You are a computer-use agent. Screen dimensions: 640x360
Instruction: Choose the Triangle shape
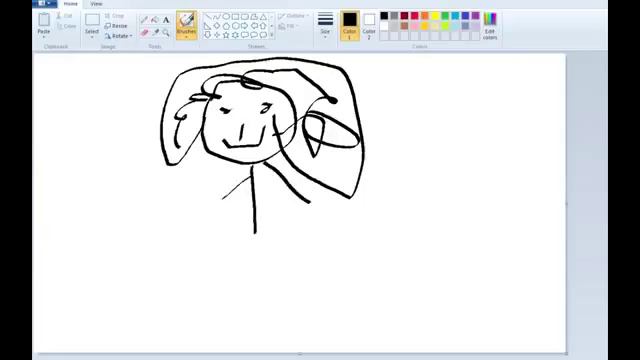(264, 17)
